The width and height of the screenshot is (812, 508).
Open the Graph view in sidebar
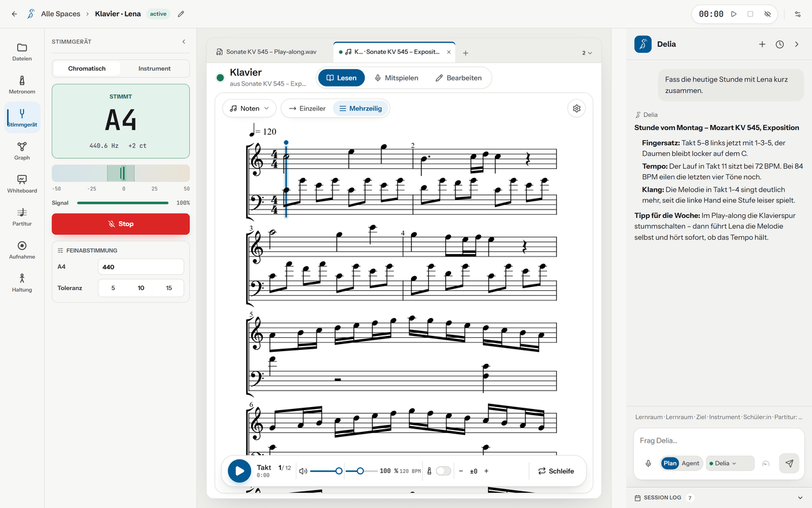pyautogui.click(x=22, y=150)
